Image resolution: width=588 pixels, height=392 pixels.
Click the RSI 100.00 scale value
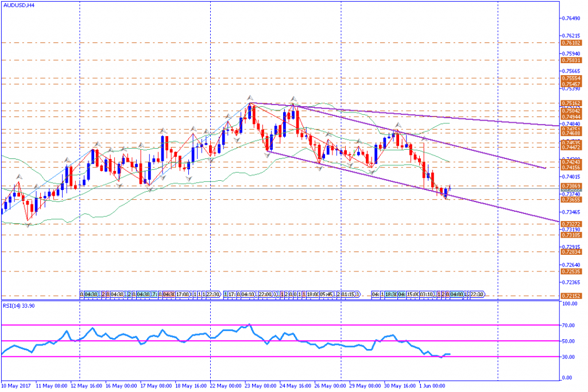click(570, 304)
